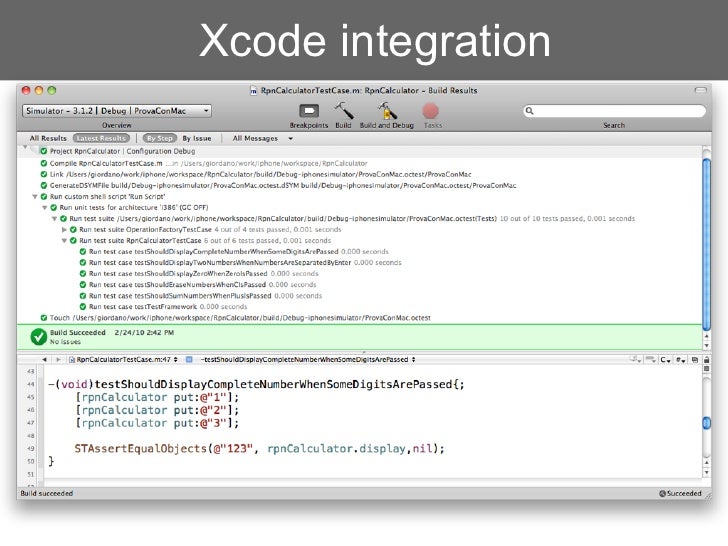The image size is (728, 546).
Task: Click the Breakpoints toolbar icon
Action: pos(309,111)
